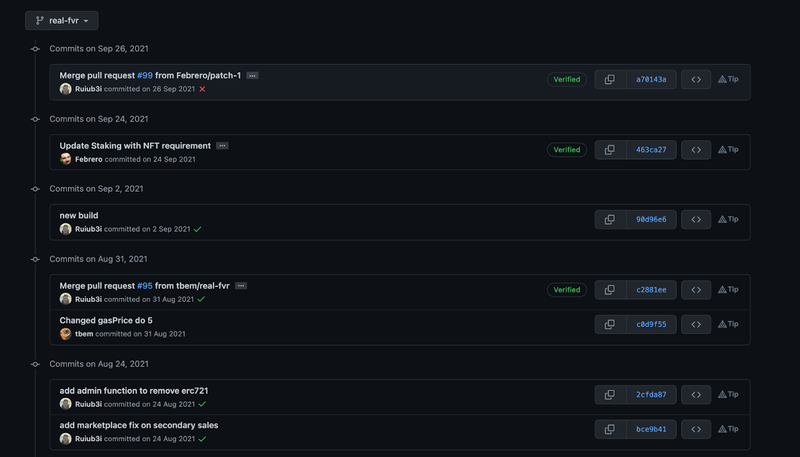Viewport: 800px width, 457px height.
Task: Browse repository at commit c2881ee
Action: coord(696,289)
